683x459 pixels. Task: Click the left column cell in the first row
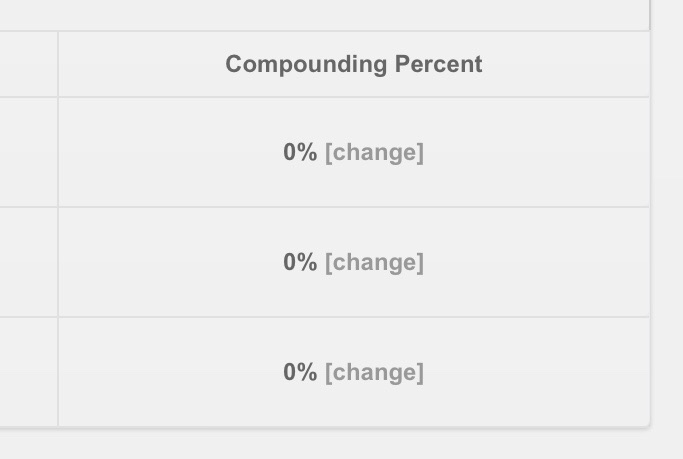point(28,152)
